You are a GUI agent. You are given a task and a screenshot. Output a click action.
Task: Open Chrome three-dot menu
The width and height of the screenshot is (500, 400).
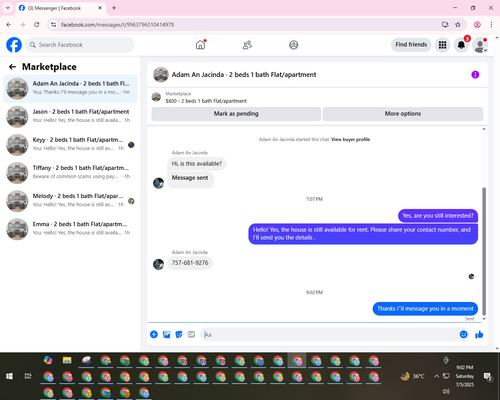click(491, 25)
